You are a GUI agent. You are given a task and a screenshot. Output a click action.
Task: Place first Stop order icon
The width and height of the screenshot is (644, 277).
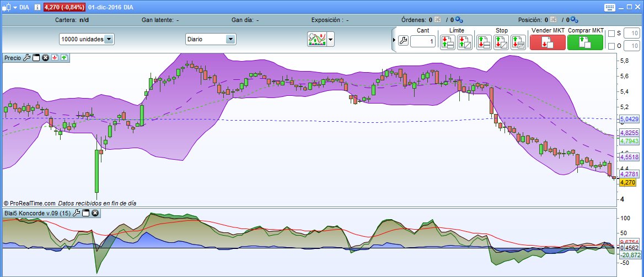click(484, 42)
